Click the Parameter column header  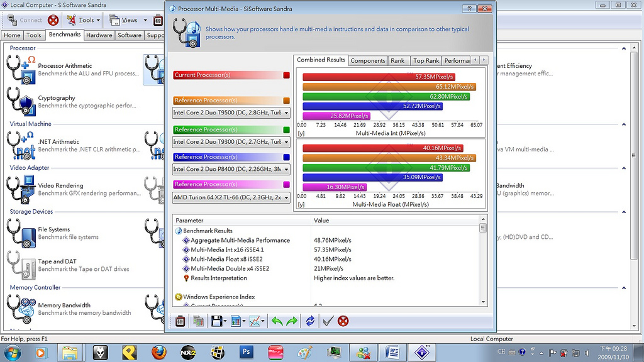[242, 221]
